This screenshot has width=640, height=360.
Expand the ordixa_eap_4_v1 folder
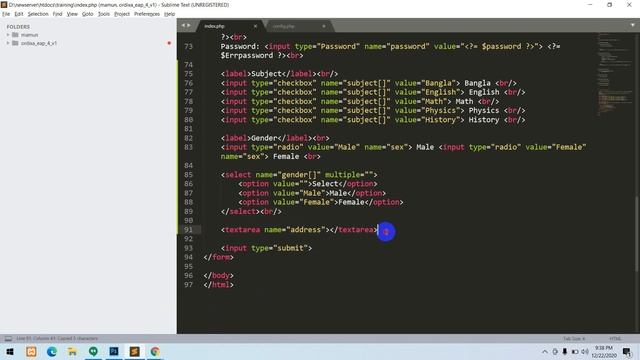(x=7, y=43)
